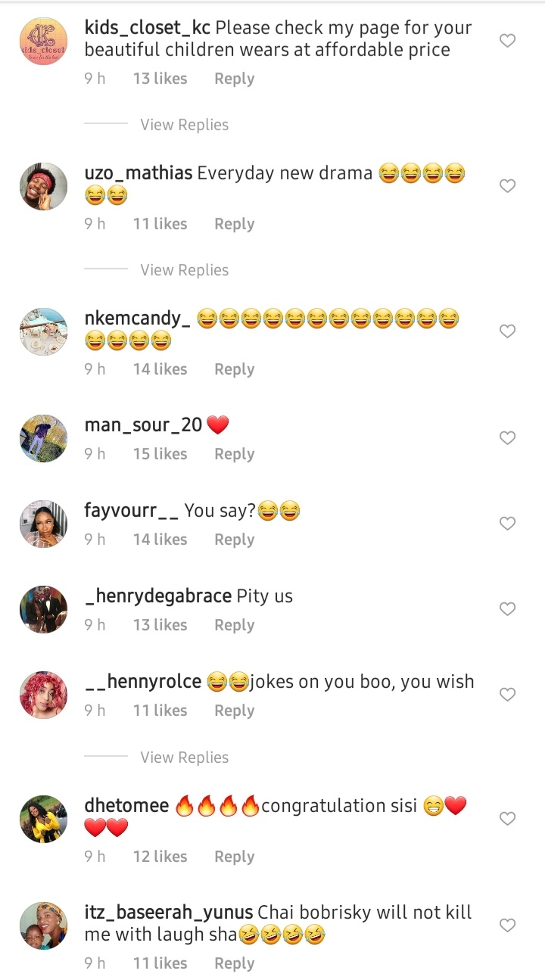Tap the heart on uzo_mathias's comment
This screenshot has width=545, height=980.
(x=507, y=186)
